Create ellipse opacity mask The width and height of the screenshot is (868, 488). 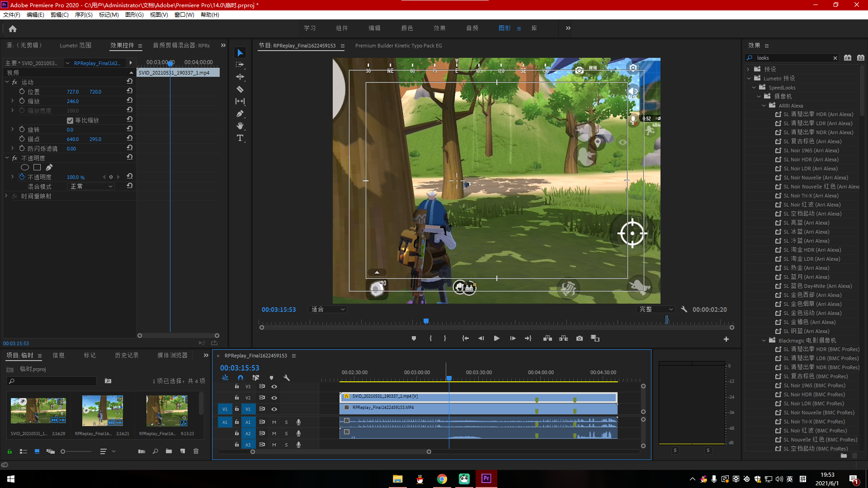point(25,168)
